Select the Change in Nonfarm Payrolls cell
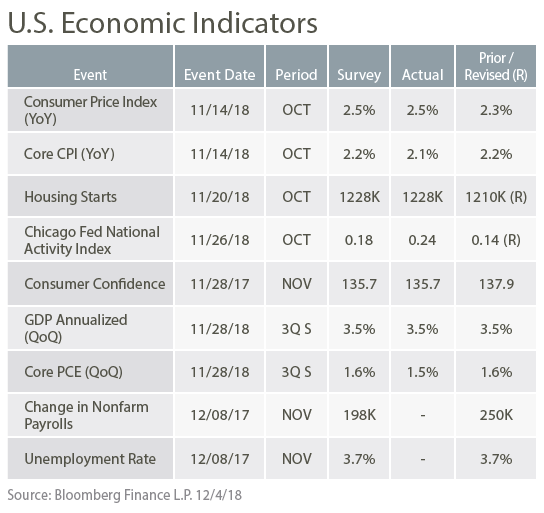 (90, 415)
